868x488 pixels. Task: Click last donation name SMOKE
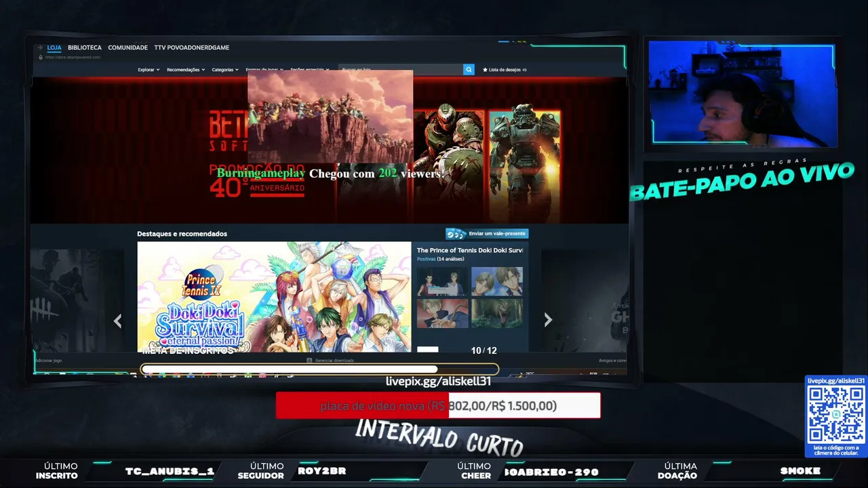click(800, 471)
